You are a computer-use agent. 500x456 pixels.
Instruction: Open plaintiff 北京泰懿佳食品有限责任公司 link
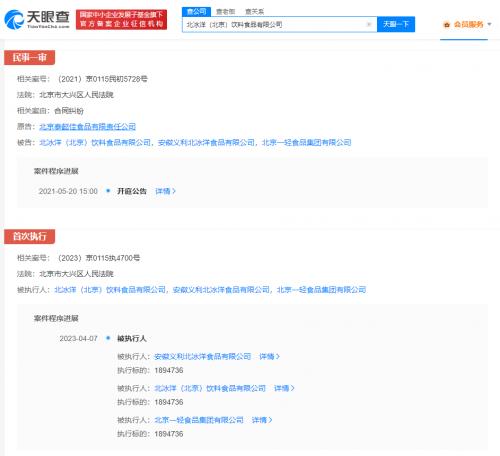tap(87, 127)
